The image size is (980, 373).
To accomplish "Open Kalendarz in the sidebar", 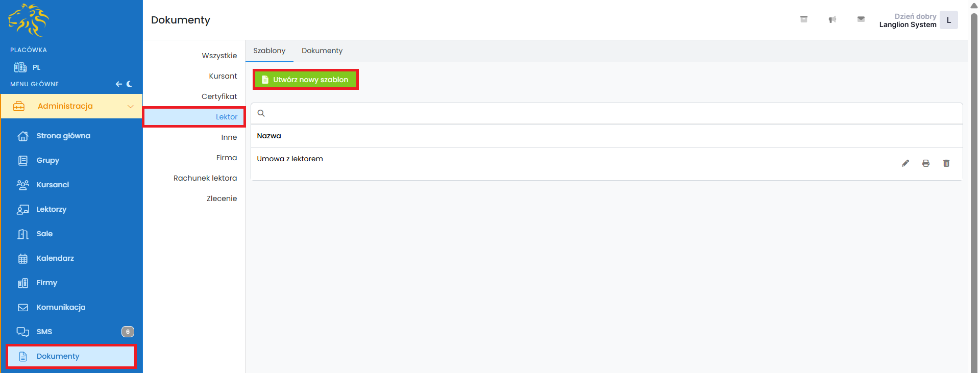I will coord(55,258).
